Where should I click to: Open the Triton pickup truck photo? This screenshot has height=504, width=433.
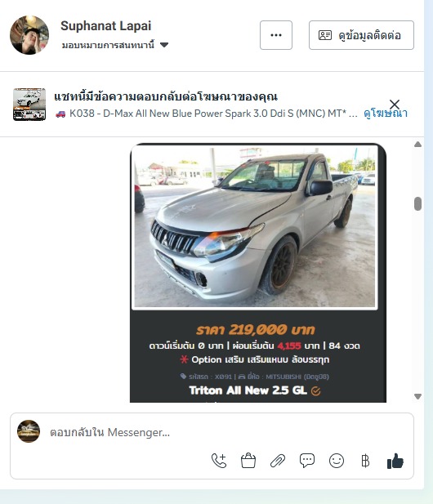pos(255,226)
